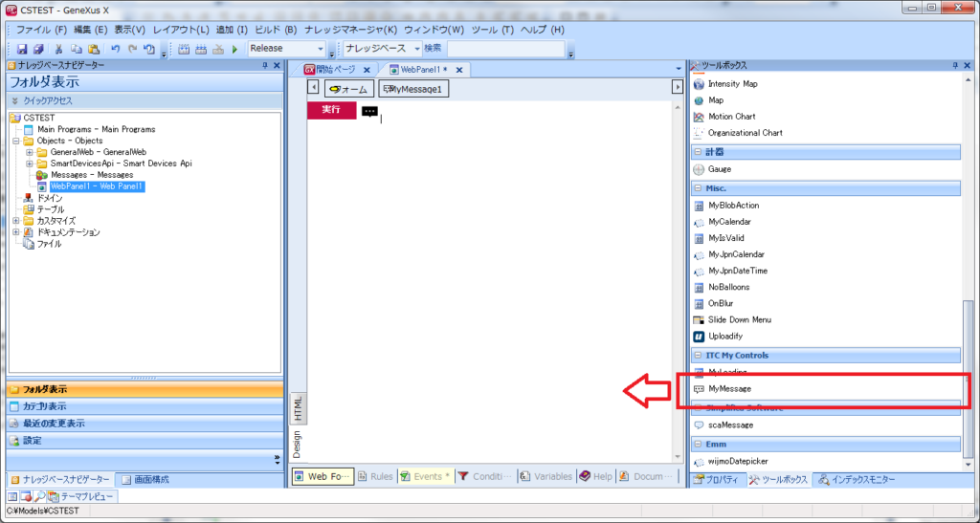
Task: Collapse the 計器 toolbox group
Action: tap(698, 152)
